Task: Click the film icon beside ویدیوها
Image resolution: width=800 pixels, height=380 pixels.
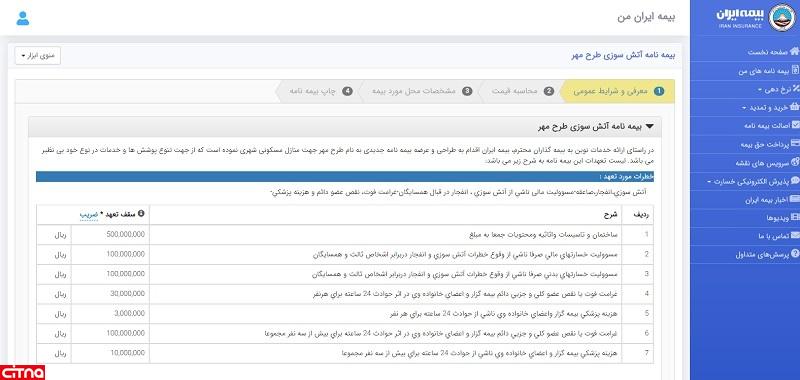Action: [x=795, y=217]
